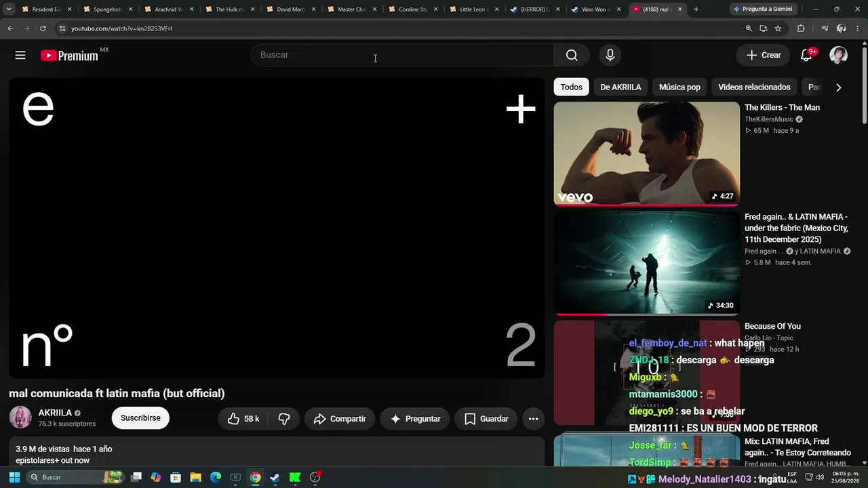
Task: Open the Chrome zoom magnifier in the address bar
Action: [749, 28]
